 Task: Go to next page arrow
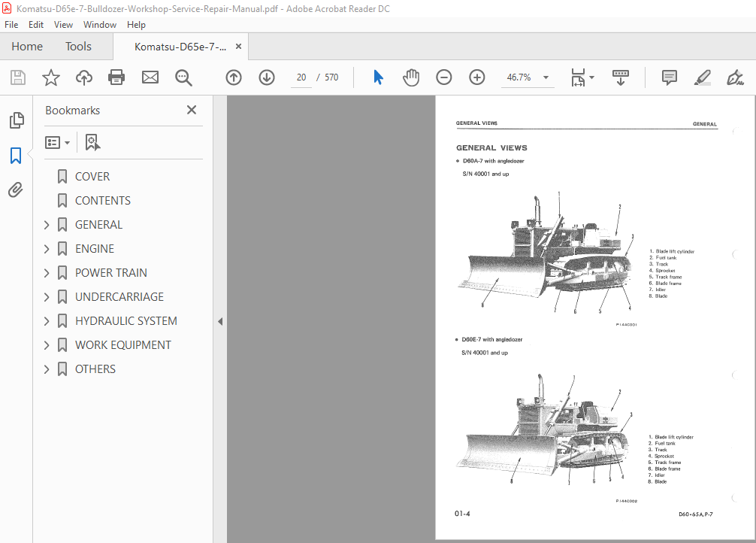coord(267,77)
